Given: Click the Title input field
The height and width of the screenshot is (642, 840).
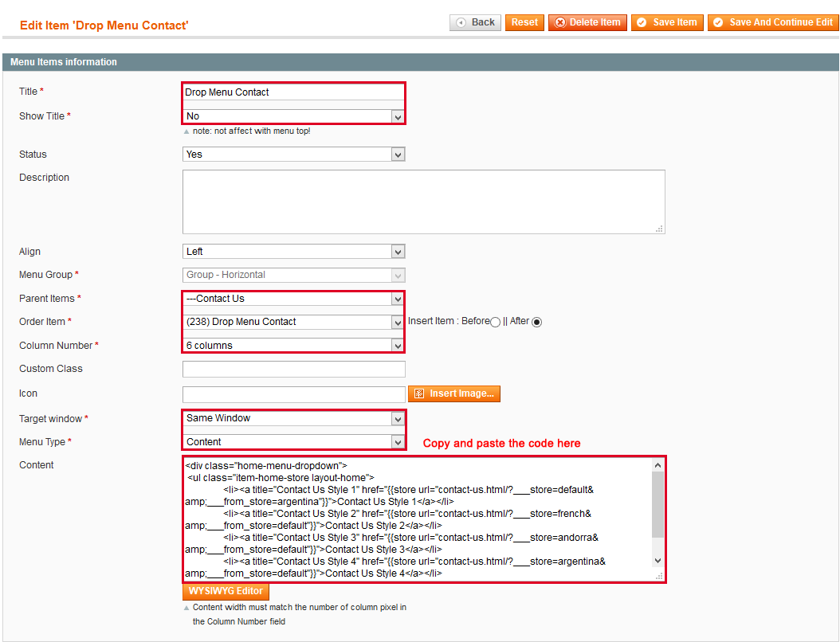Looking at the screenshot, I should click(293, 92).
